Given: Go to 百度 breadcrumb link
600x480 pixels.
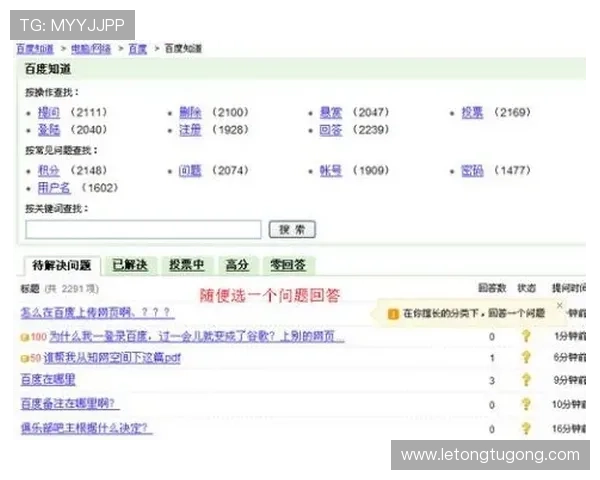Looking at the screenshot, I should tap(137, 49).
